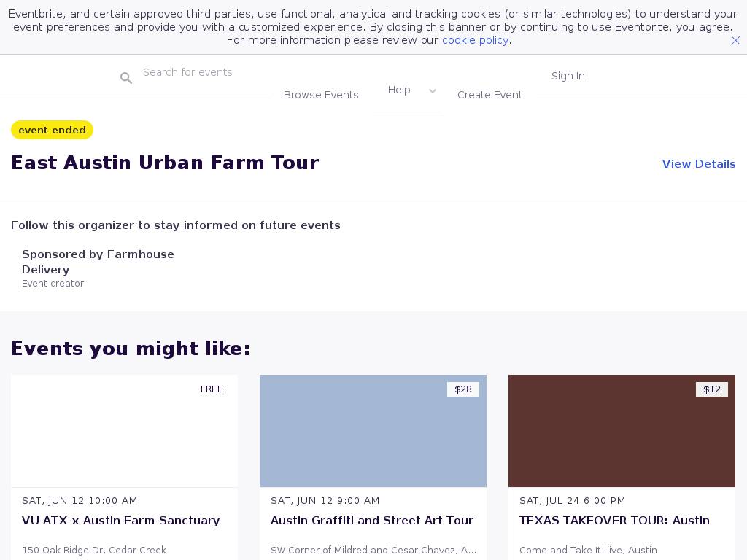Open VU ATX x Austin Farm Sanctuary event
This screenshot has width=747, height=560.
120,521
